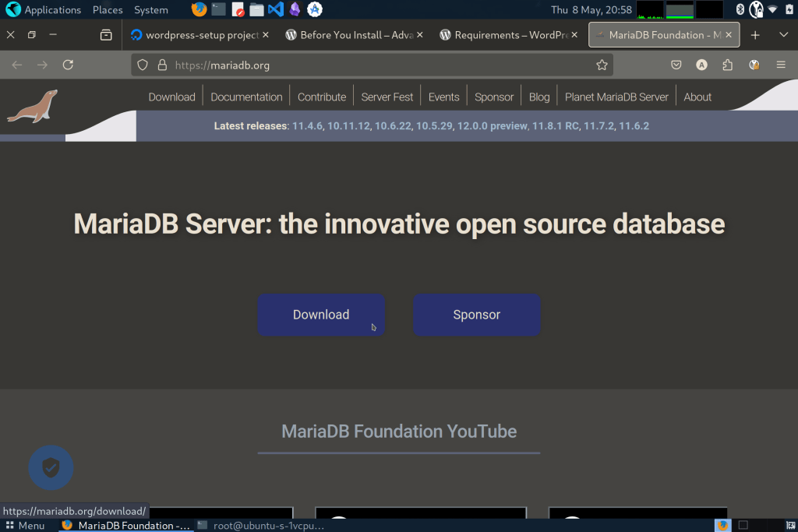Launch the terminal from the top panel
Image resolution: width=798 pixels, height=532 pixels.
click(218, 9)
